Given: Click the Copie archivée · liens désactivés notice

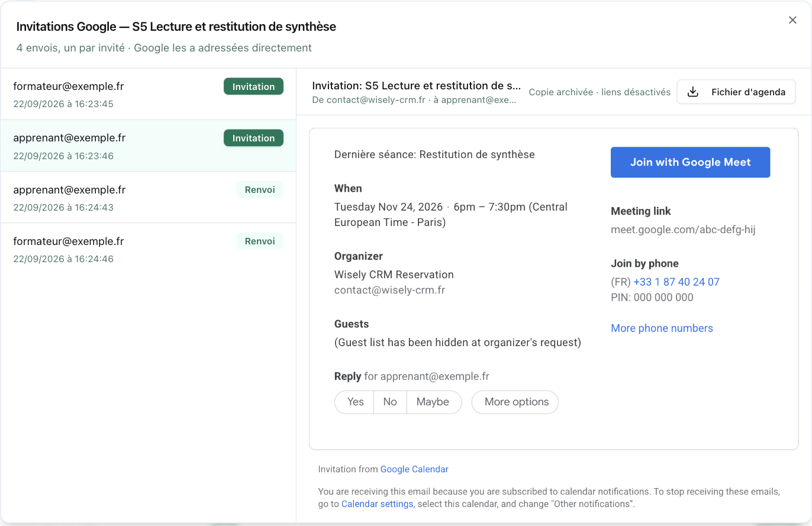Looking at the screenshot, I should point(600,92).
